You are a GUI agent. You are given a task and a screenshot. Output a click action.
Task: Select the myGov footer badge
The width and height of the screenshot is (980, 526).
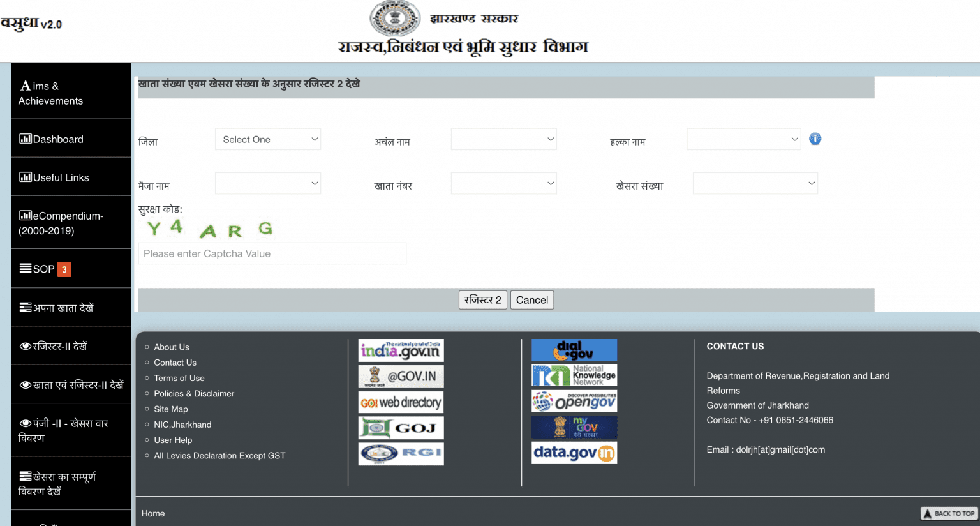(x=574, y=426)
